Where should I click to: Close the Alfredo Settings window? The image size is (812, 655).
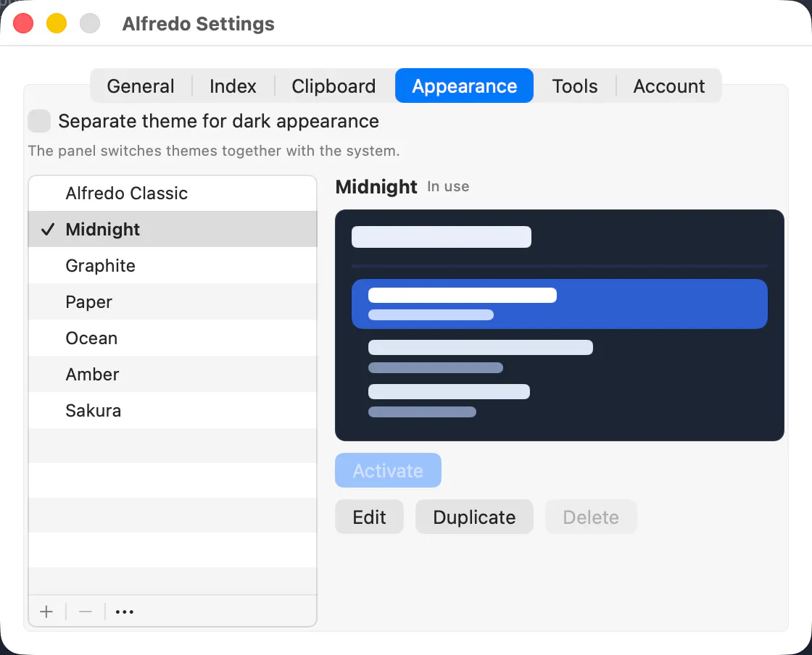pyautogui.click(x=23, y=23)
